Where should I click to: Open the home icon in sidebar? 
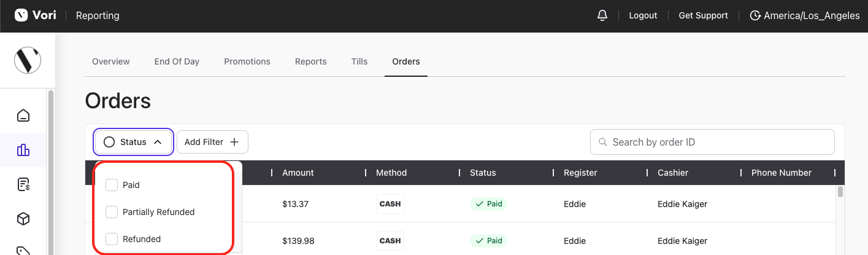click(23, 115)
